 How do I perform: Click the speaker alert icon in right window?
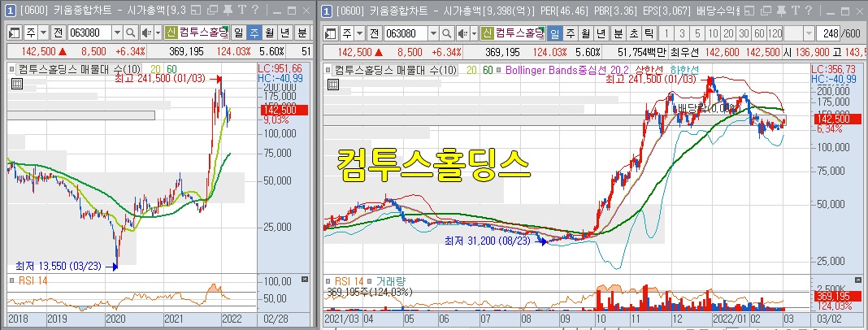click(x=461, y=33)
